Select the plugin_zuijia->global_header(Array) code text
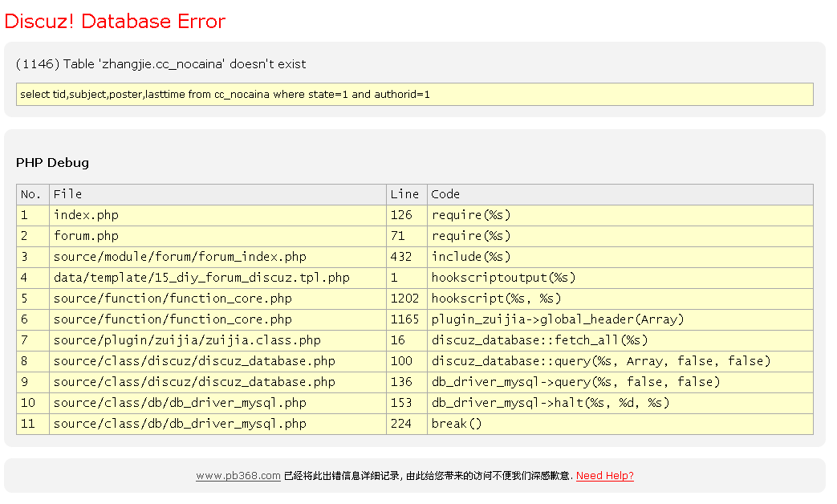Viewport: 837px width, 504px height. point(563,319)
